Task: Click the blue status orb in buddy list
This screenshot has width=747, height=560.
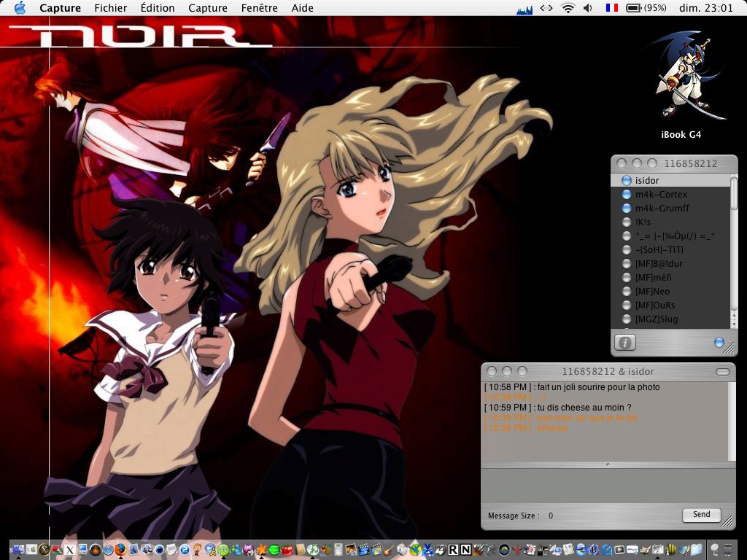Action: [x=719, y=342]
